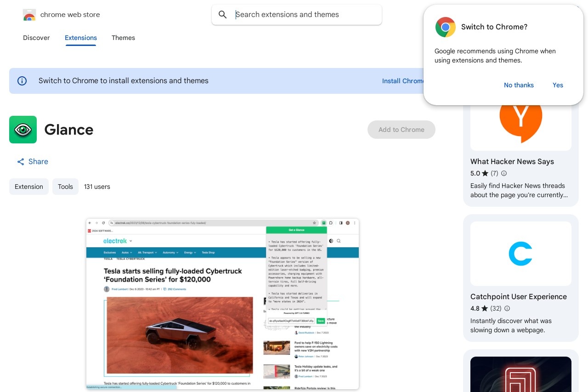Click info icon next to What Hacker News Says rating
588x392 pixels.
504,173
